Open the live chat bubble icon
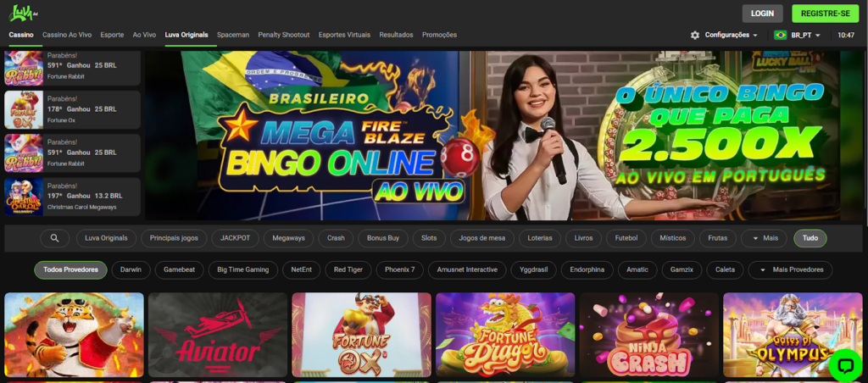The width and height of the screenshot is (868, 383). [x=846, y=364]
